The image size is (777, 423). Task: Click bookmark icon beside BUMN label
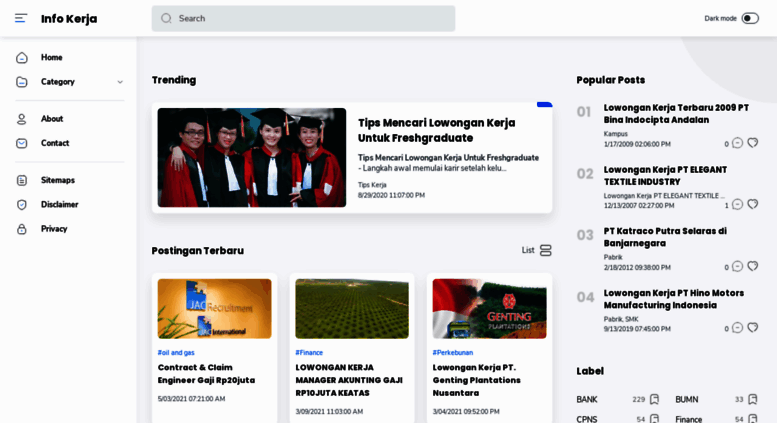[753, 399]
